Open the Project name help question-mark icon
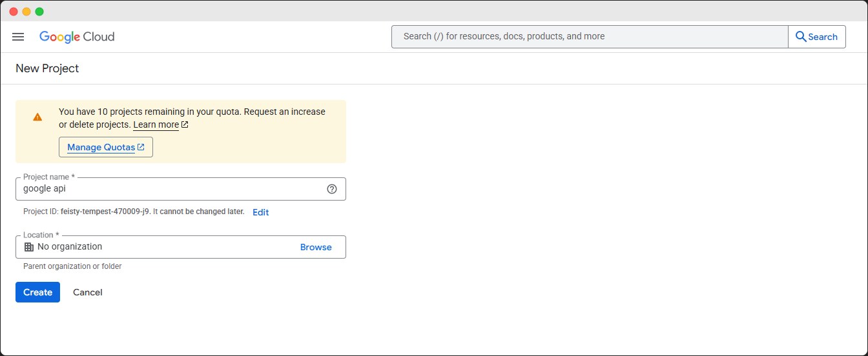868x356 pixels. point(332,189)
